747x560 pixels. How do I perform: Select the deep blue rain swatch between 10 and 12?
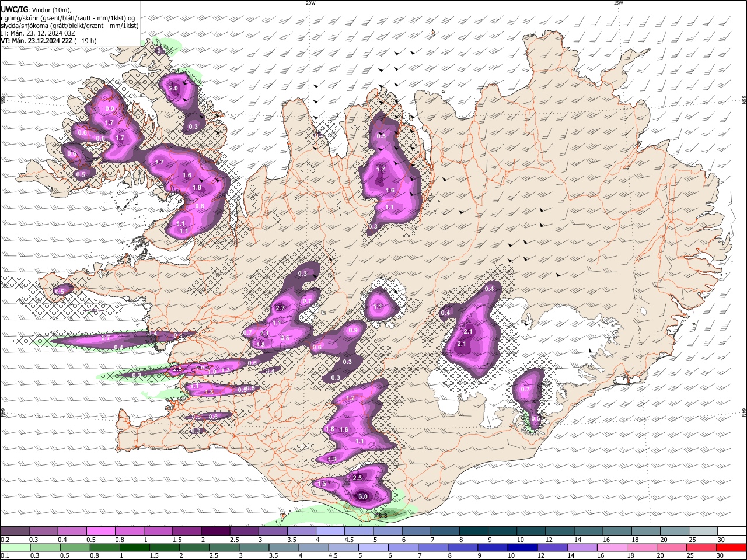pos(523,547)
